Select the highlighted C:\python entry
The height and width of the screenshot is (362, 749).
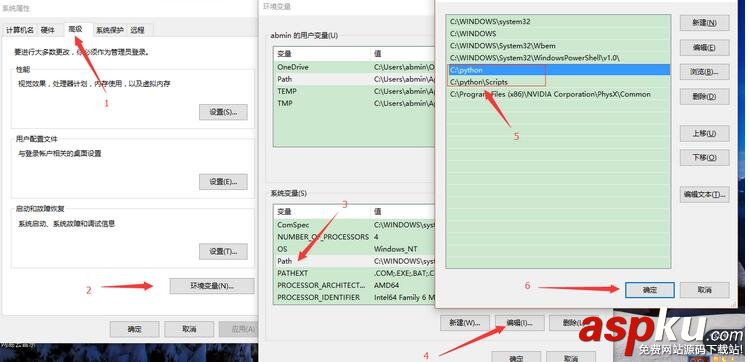[x=558, y=70]
